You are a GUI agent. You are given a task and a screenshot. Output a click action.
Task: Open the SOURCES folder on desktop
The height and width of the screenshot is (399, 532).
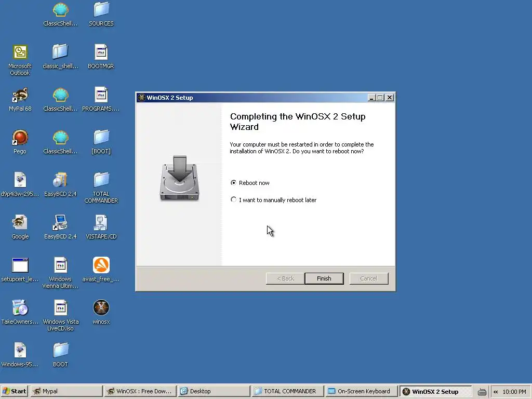pyautogui.click(x=101, y=14)
